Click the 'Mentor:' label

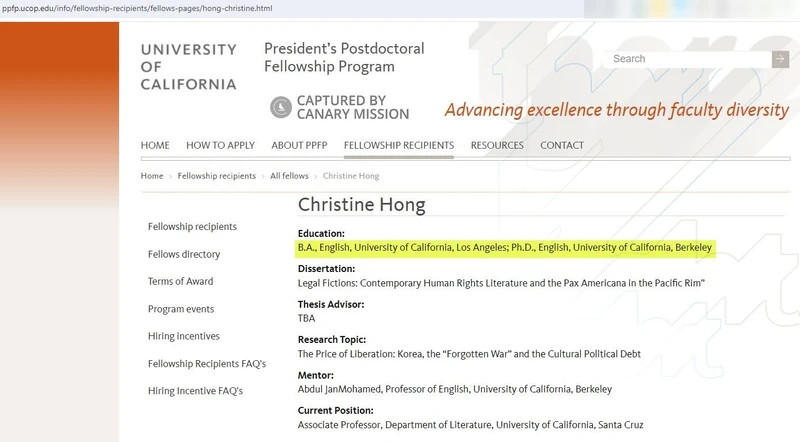[316, 375]
